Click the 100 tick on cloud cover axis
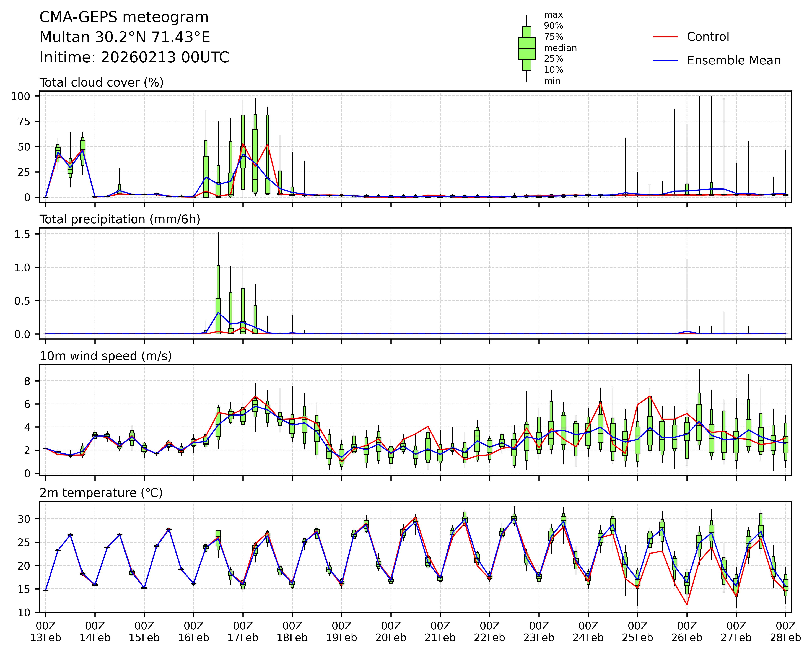Viewport: 812px width, 654px height. pos(20,96)
